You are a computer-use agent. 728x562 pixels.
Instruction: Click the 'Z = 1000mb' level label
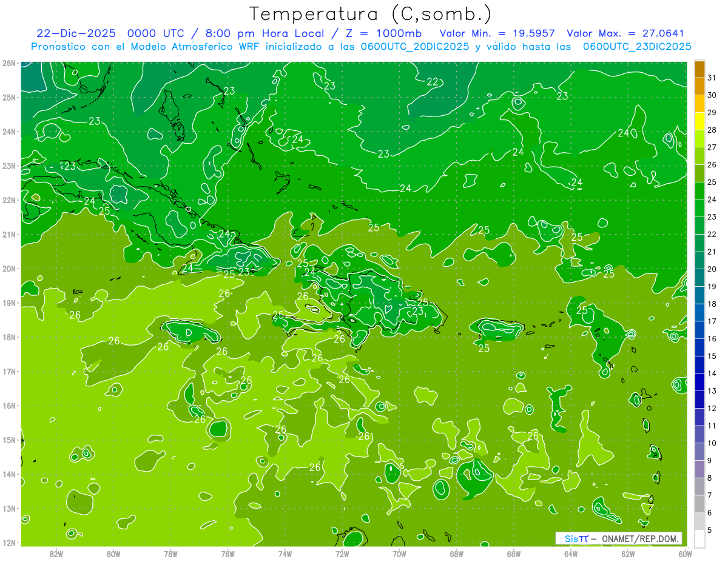(x=385, y=33)
